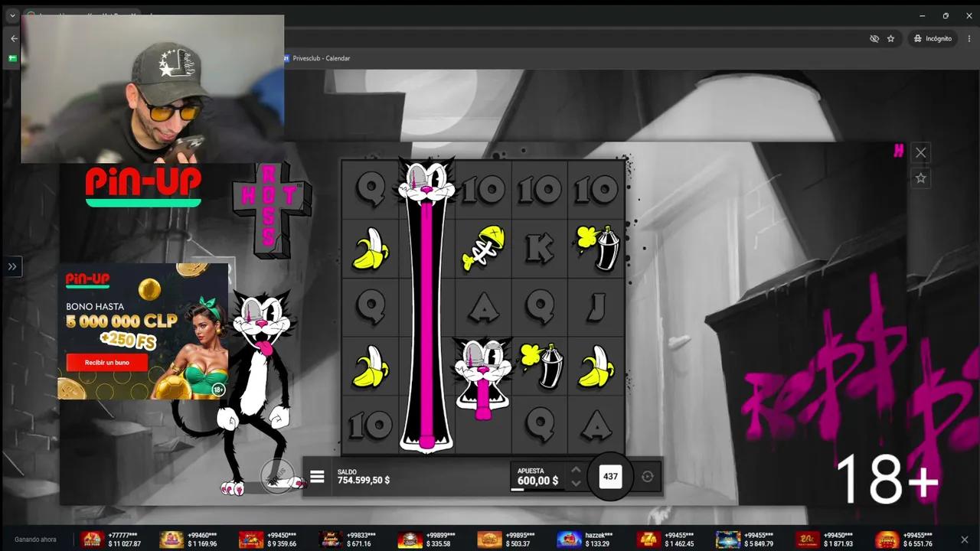Click the bet level progress bar under Apuesta
The width and height of the screenshot is (980, 551).
(538, 489)
